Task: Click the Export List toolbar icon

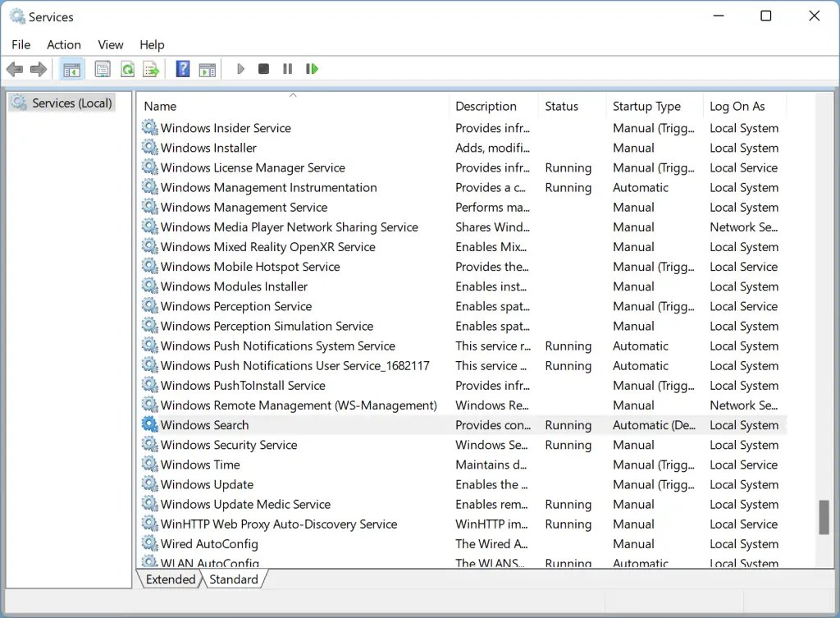Action: point(152,69)
